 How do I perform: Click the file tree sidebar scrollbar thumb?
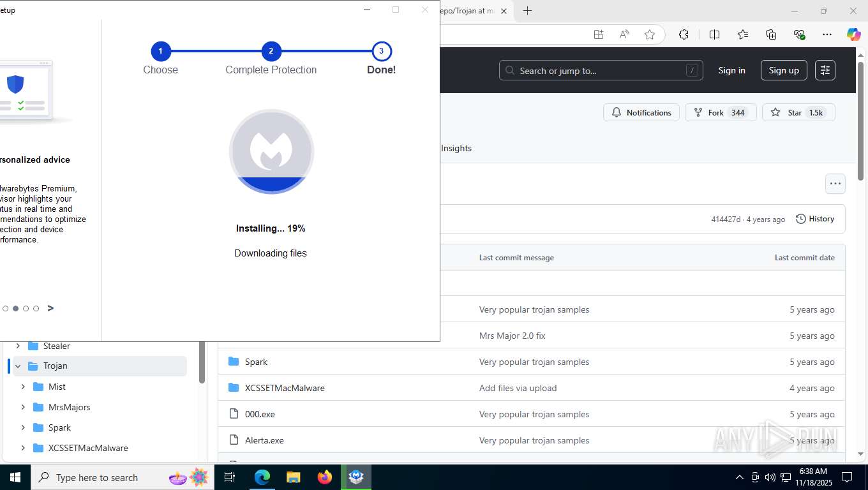pos(202,364)
